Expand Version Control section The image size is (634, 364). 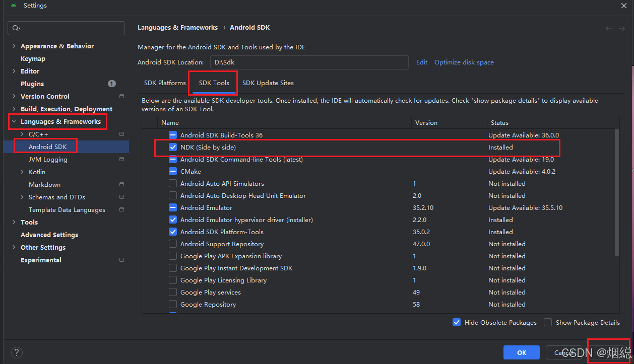[14, 96]
